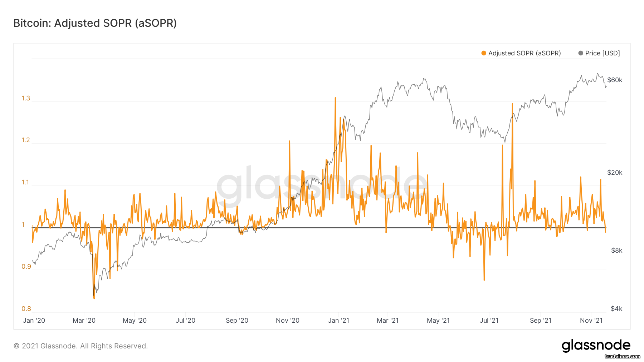Click the orange Adjusted SOPR legend dot
This screenshot has height=362, width=644.
[484, 53]
